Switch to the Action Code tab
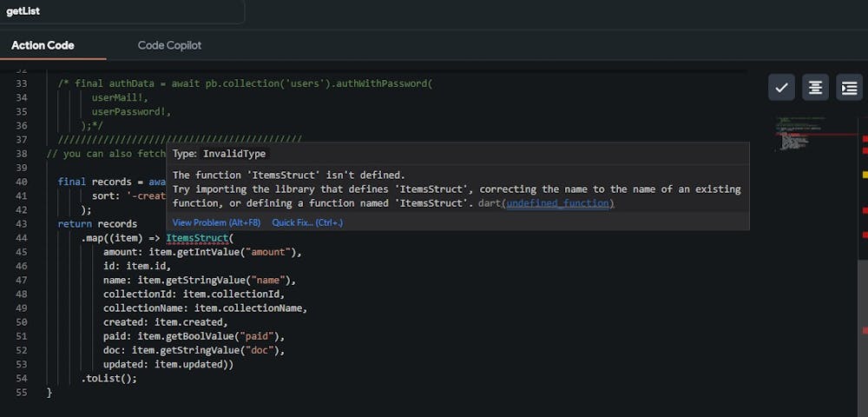 [x=43, y=45]
